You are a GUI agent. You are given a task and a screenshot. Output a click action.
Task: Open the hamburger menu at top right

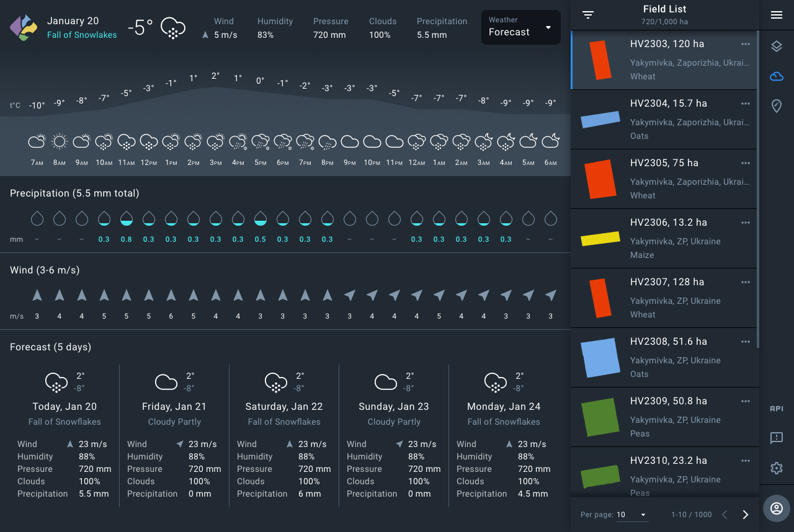[x=776, y=15]
